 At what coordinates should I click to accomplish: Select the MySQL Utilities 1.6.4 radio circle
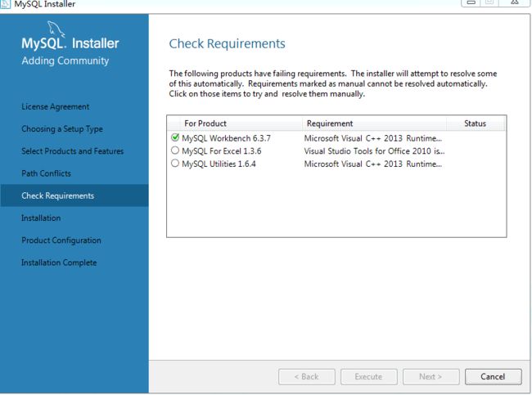[x=175, y=163]
